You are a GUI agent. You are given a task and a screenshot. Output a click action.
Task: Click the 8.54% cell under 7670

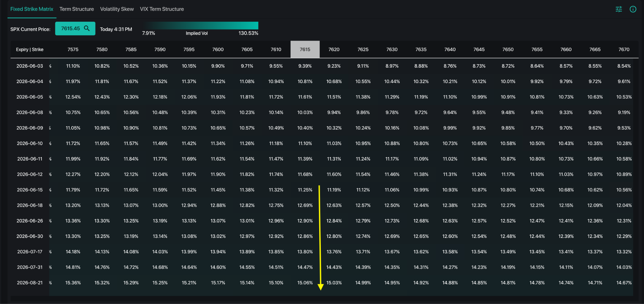point(624,66)
